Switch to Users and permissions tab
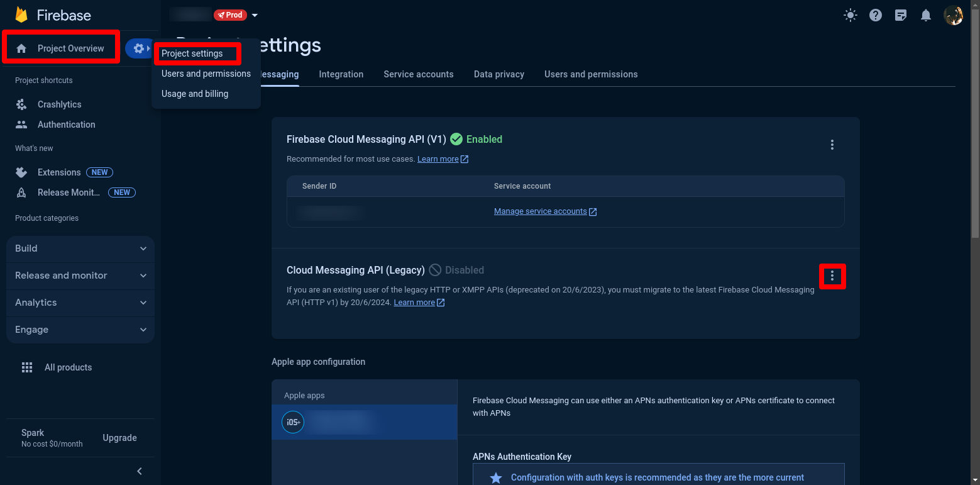Viewport: 980px width, 485px height. pos(591,74)
